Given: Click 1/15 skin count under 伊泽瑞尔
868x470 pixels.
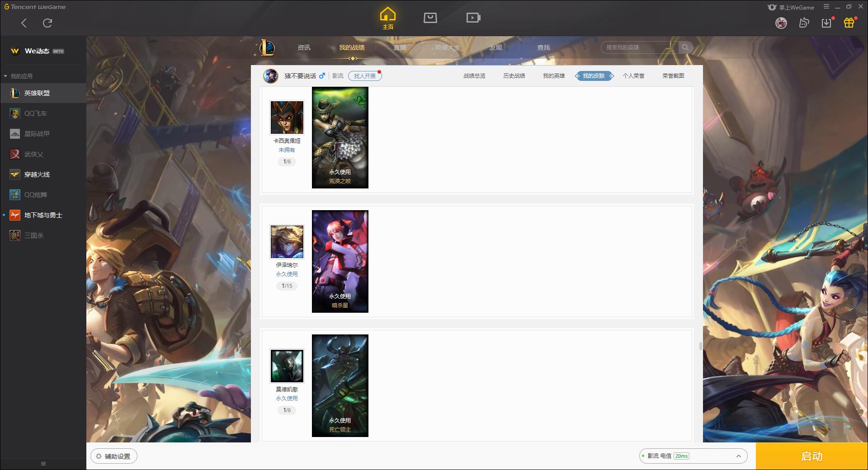Looking at the screenshot, I should [287, 286].
